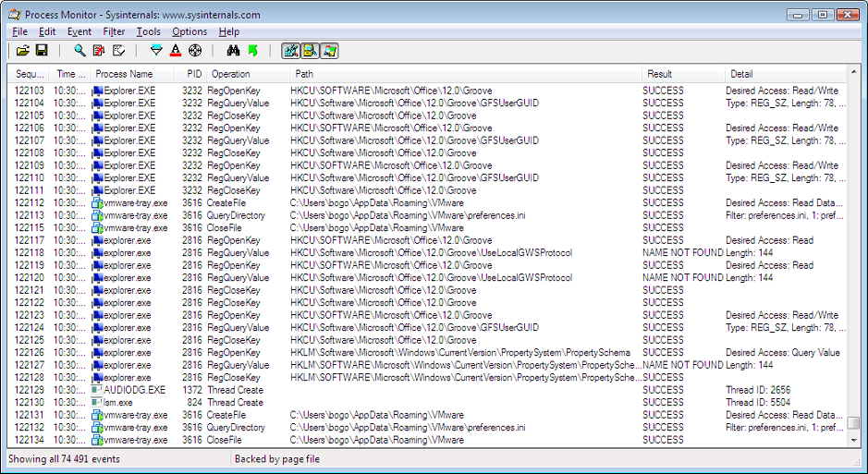Click the event list scrollbar up arrow
The width and height of the screenshot is (868, 474).
click(x=853, y=73)
